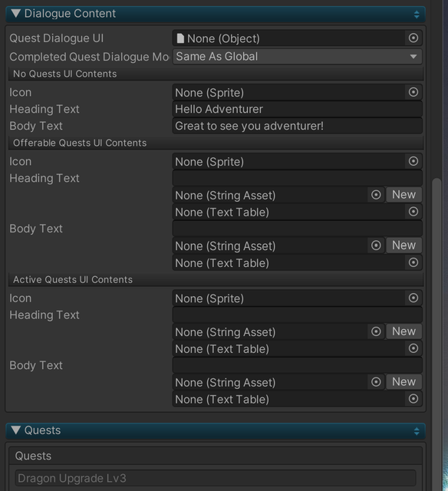Pick String Asset for Active Body Text
This screenshot has height=491, width=448.
[376, 382]
